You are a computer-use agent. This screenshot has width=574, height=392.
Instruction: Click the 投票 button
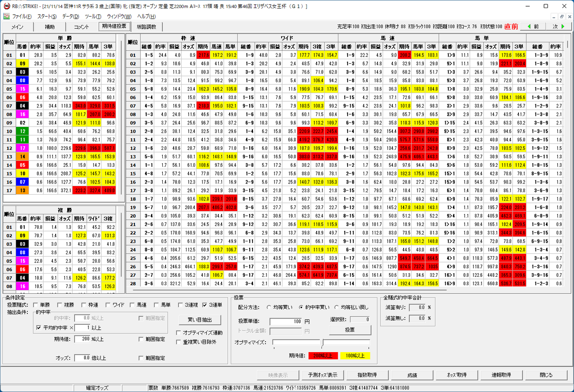tap(350, 330)
